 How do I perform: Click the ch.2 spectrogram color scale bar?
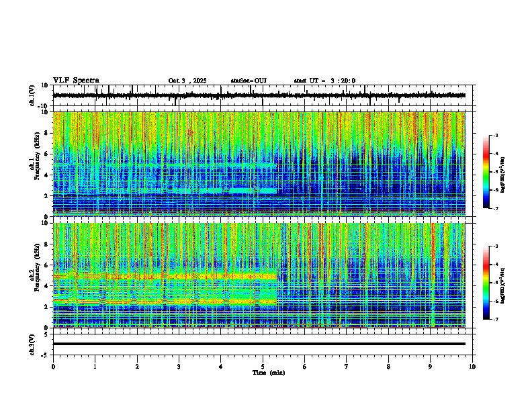tap(486, 283)
